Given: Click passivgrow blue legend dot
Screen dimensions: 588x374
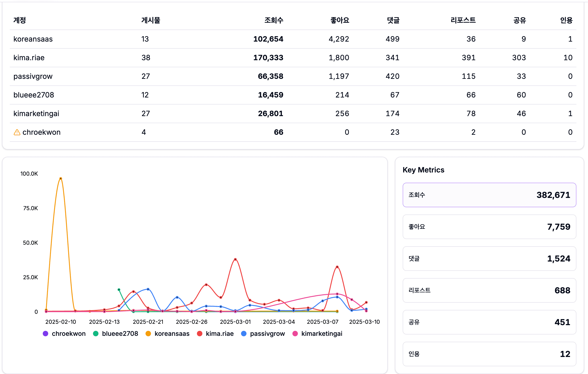Looking at the screenshot, I should pos(244,334).
